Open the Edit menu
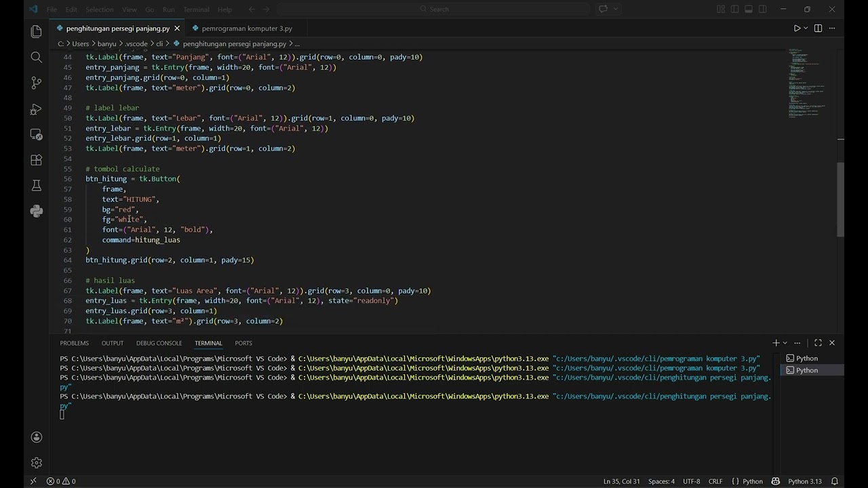868x488 pixels. pyautogui.click(x=71, y=9)
